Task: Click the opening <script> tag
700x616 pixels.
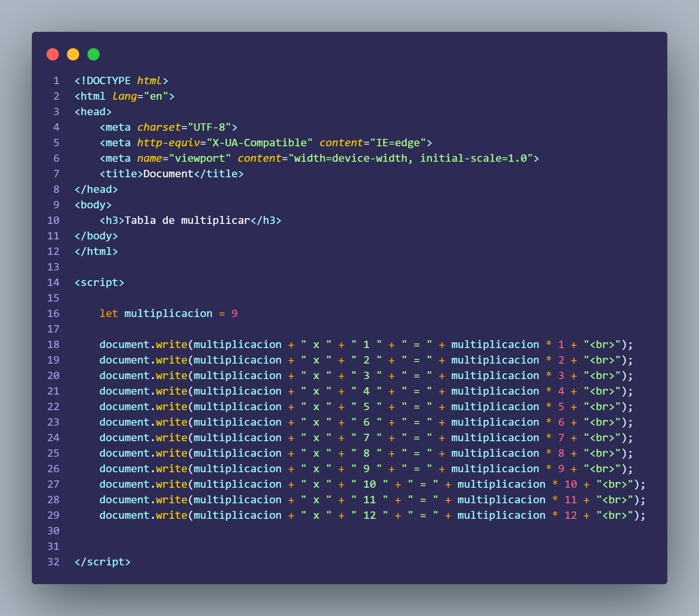Action: 99,282
